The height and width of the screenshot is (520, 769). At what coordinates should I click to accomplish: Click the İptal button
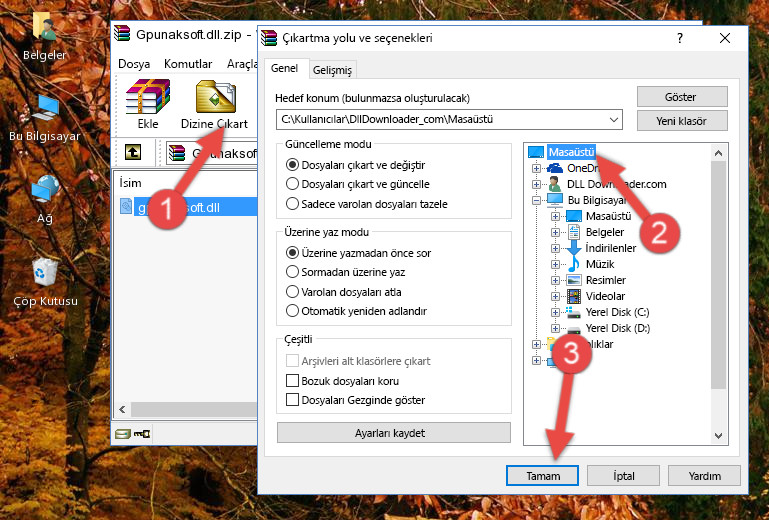(623, 476)
